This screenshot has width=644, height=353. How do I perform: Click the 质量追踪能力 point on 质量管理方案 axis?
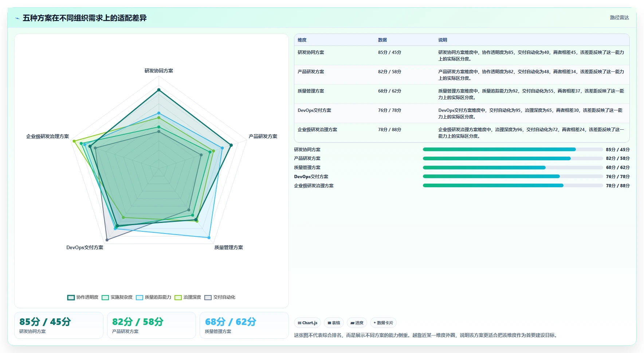(x=209, y=238)
